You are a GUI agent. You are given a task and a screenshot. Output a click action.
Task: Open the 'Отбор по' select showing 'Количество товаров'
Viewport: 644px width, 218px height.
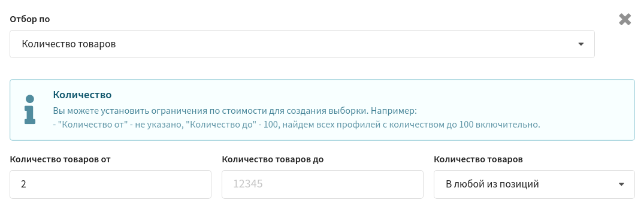pos(302,44)
